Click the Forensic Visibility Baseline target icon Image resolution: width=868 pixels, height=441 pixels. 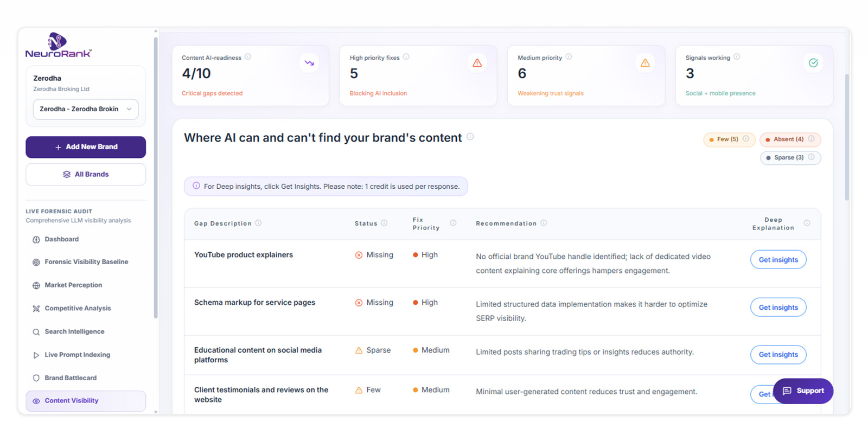pos(36,263)
